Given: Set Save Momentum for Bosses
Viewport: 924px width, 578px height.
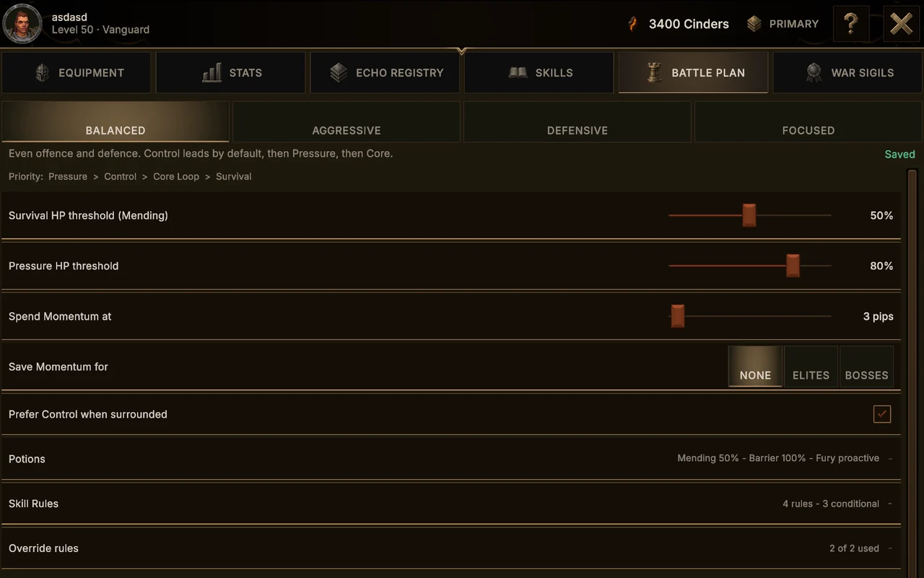Looking at the screenshot, I should [866, 366].
